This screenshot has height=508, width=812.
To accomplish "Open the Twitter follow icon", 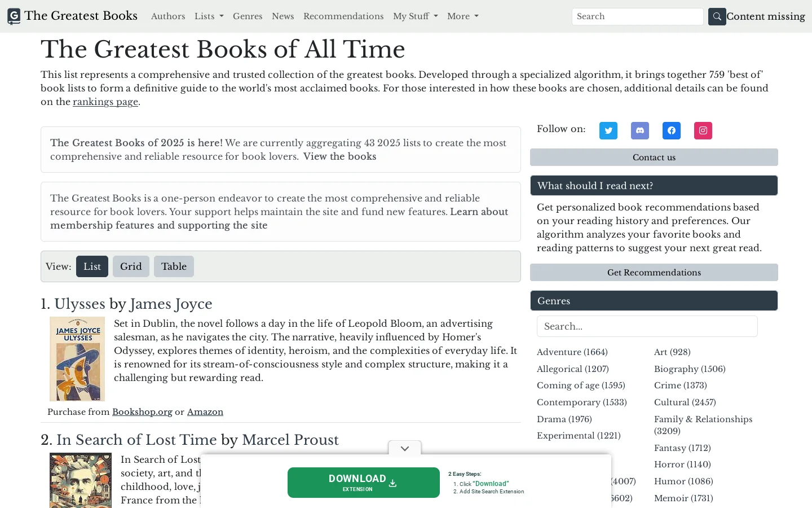I will coord(608,130).
